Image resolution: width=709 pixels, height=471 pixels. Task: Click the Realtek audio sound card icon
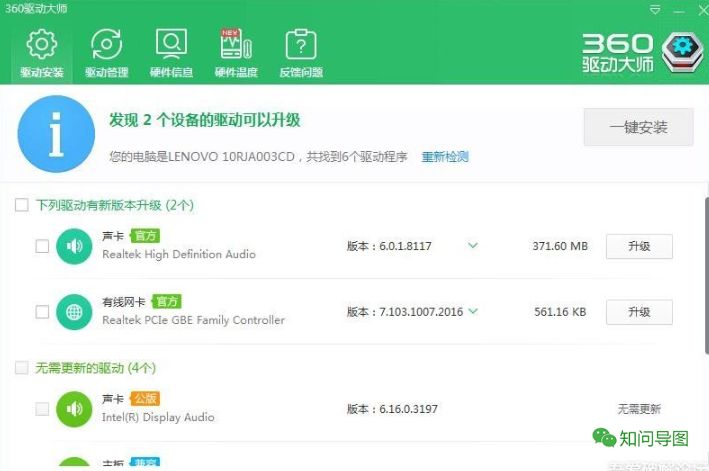point(74,246)
